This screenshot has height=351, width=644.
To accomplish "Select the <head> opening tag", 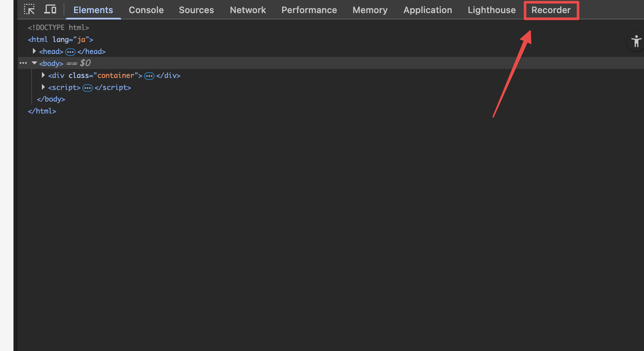I will click(x=51, y=51).
